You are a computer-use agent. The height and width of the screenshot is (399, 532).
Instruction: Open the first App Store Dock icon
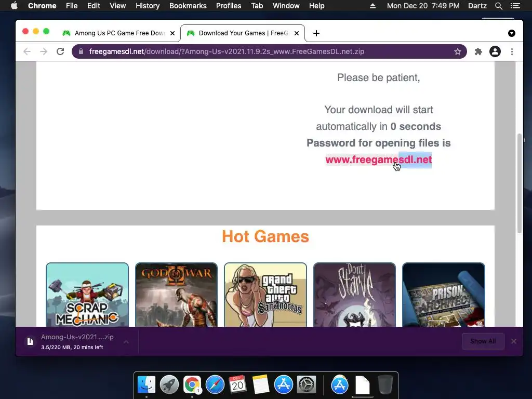coord(284,385)
